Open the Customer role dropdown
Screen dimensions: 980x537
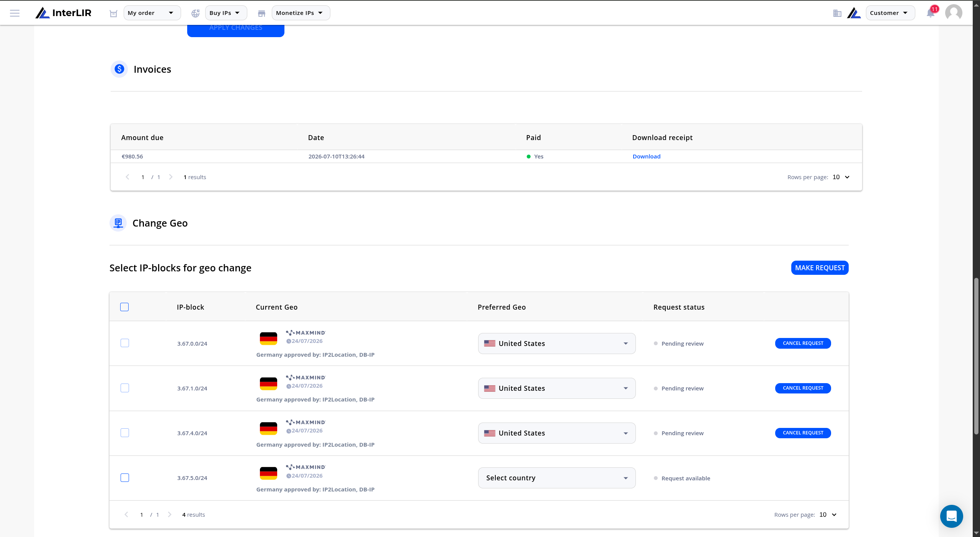click(x=890, y=13)
